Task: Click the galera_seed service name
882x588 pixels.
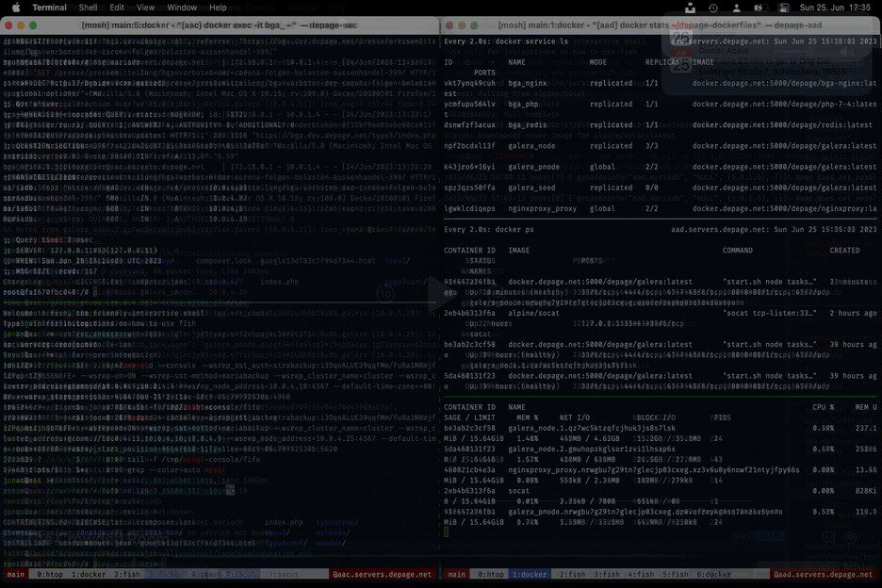Action: pyautogui.click(x=531, y=188)
